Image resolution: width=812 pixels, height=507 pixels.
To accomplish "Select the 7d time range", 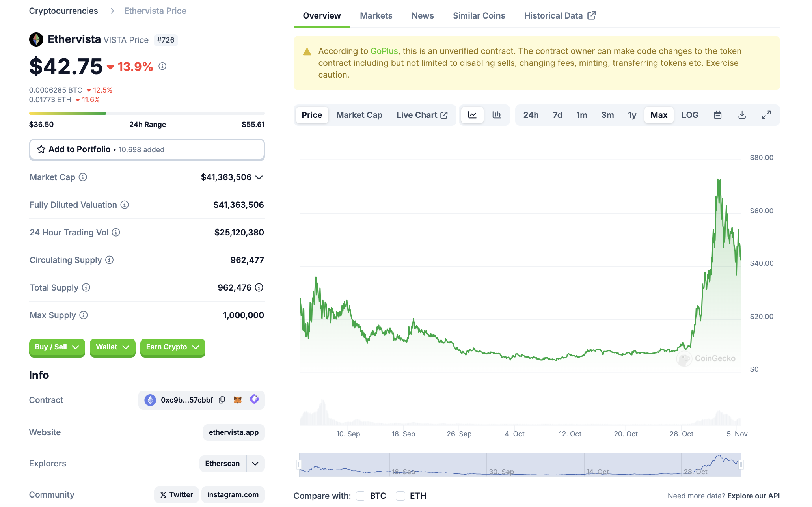I will click(557, 115).
